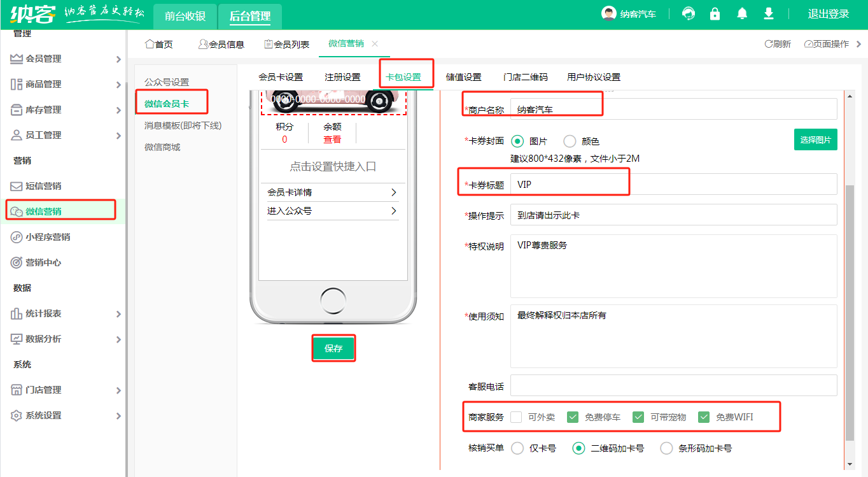Click the 客服电话 input field
Screen dimensions: 868x477
(673, 385)
